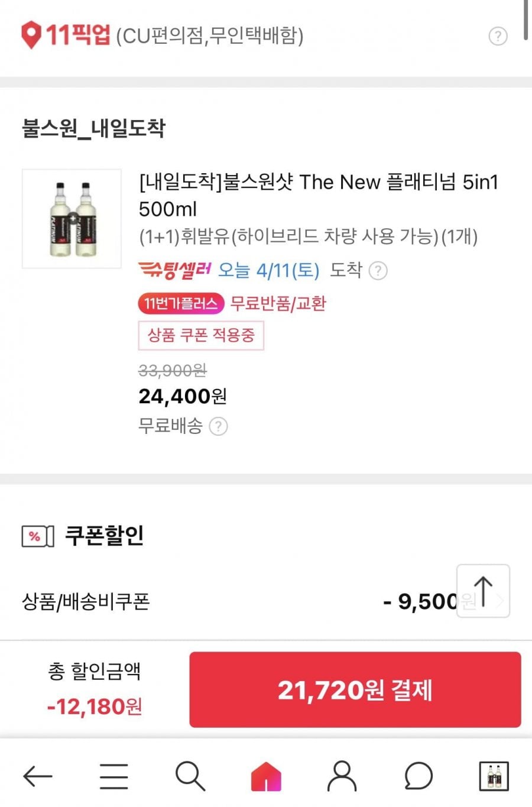Click help icon next to 무료배송
The image size is (532, 807).
coord(218,426)
